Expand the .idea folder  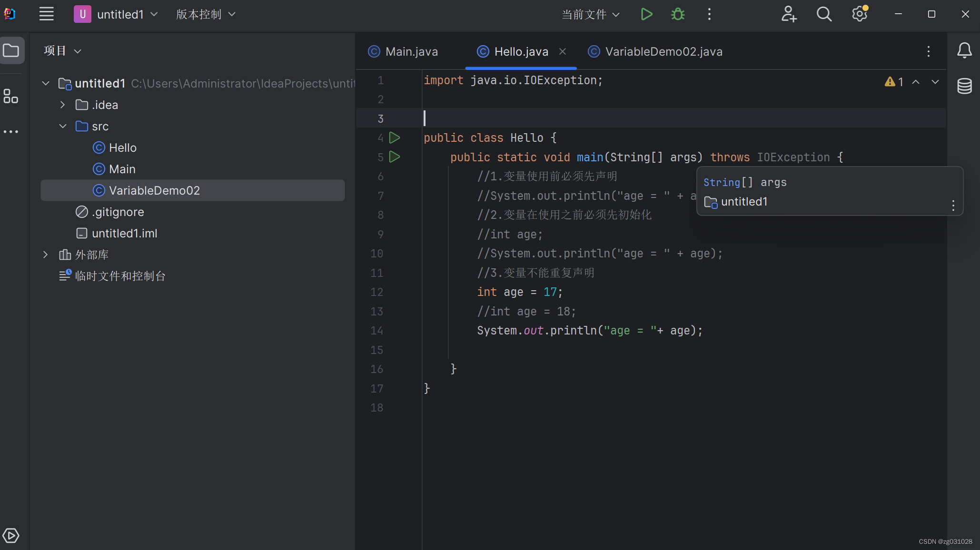[x=62, y=105]
